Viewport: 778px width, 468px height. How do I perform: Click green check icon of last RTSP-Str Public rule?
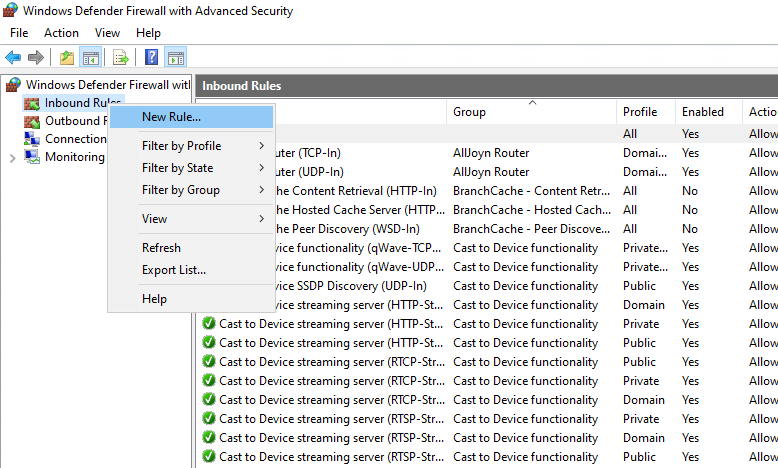coord(209,457)
